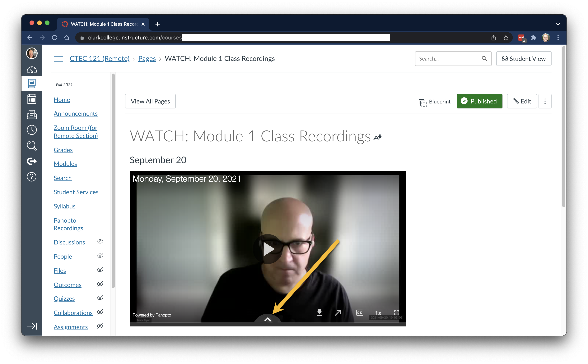Play the September 20 video

(268, 249)
